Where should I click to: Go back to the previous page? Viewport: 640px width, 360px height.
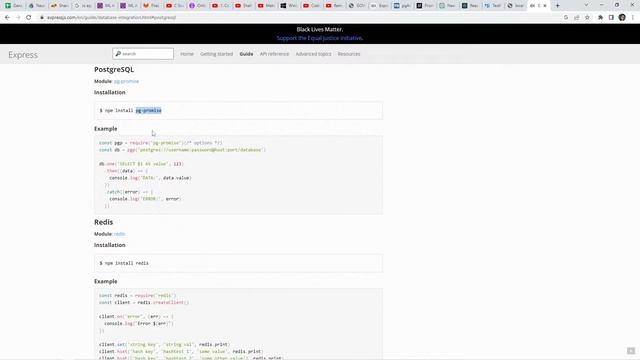click(x=7, y=18)
